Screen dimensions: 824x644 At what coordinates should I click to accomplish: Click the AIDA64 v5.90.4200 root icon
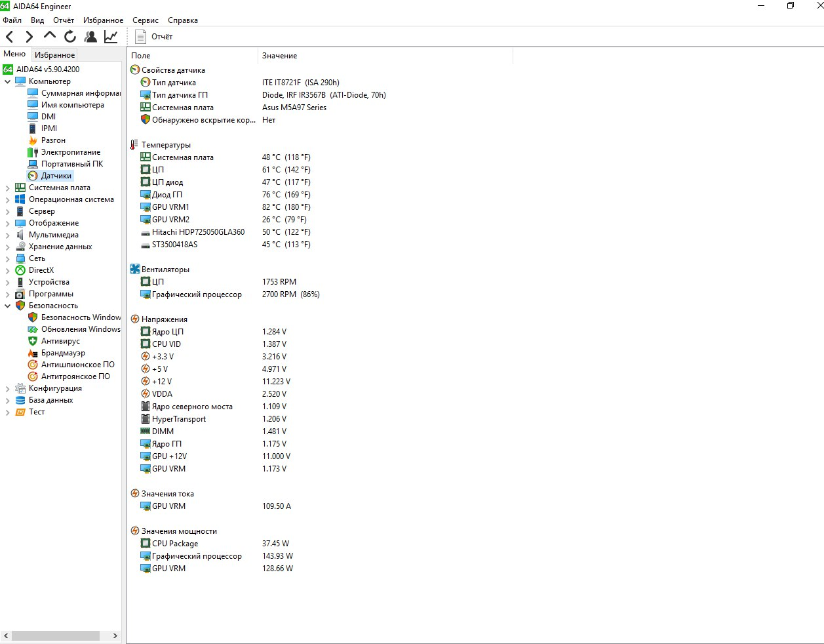click(x=8, y=70)
